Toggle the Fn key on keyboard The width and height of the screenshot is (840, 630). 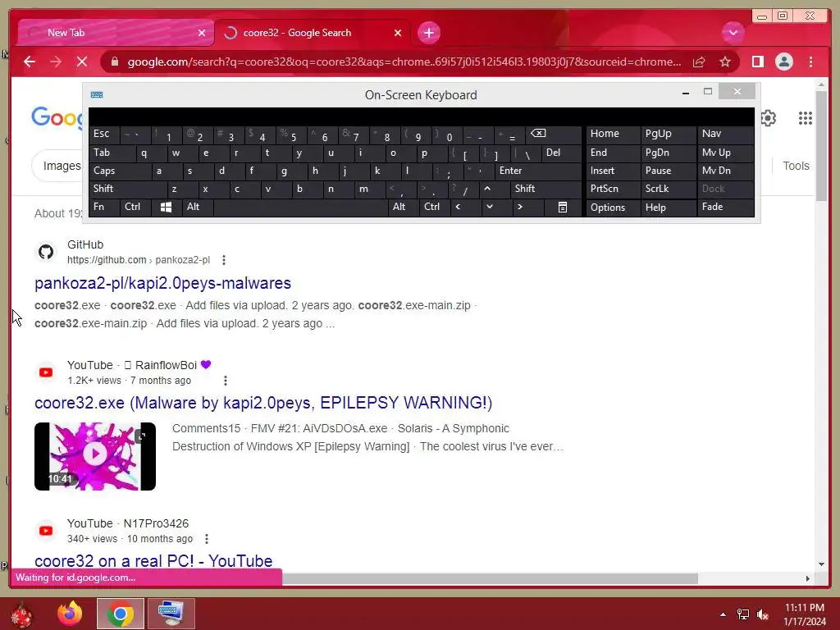point(104,208)
